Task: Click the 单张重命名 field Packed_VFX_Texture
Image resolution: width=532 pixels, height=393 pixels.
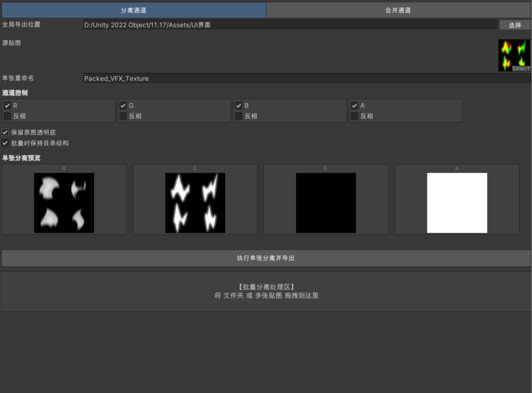Action: [307, 78]
